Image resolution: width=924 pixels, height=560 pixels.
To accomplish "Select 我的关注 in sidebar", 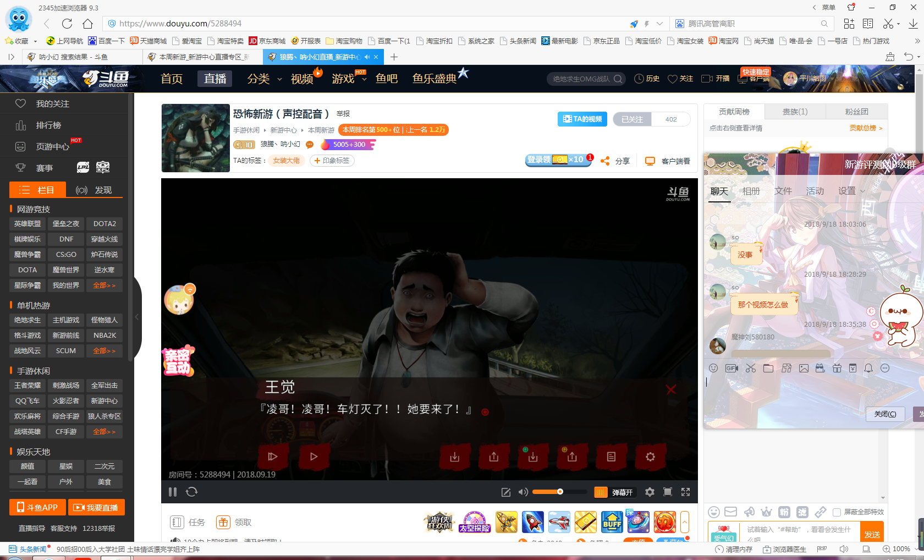I will (52, 103).
